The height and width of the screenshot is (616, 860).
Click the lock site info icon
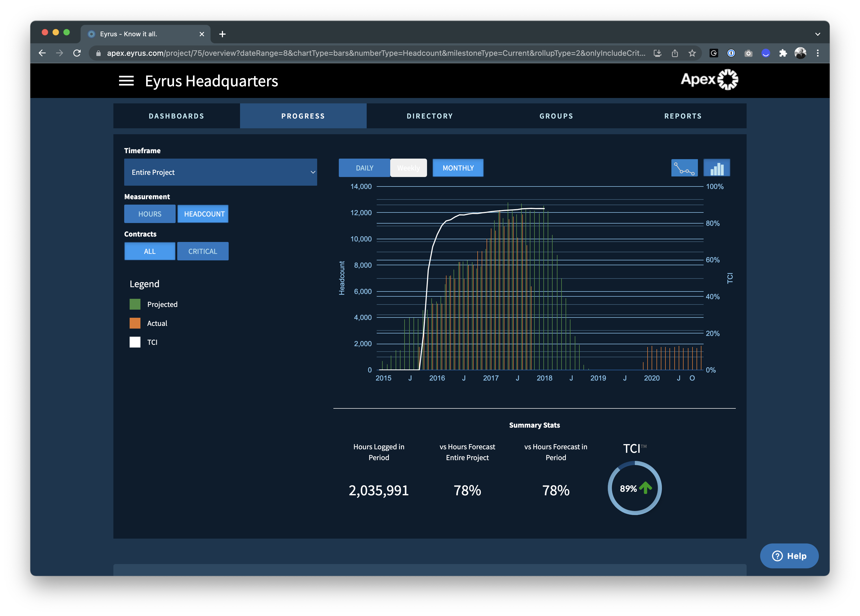pyautogui.click(x=99, y=53)
